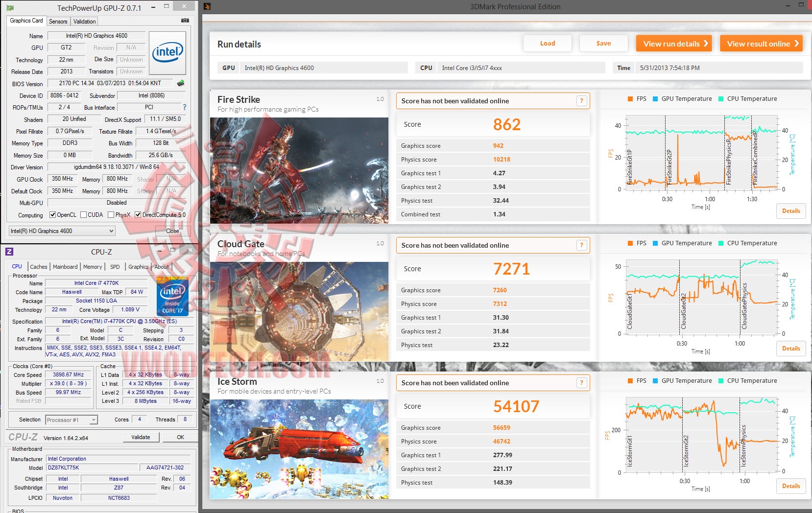
Task: Click the Cloud Gate score '7271'
Action: (x=511, y=269)
